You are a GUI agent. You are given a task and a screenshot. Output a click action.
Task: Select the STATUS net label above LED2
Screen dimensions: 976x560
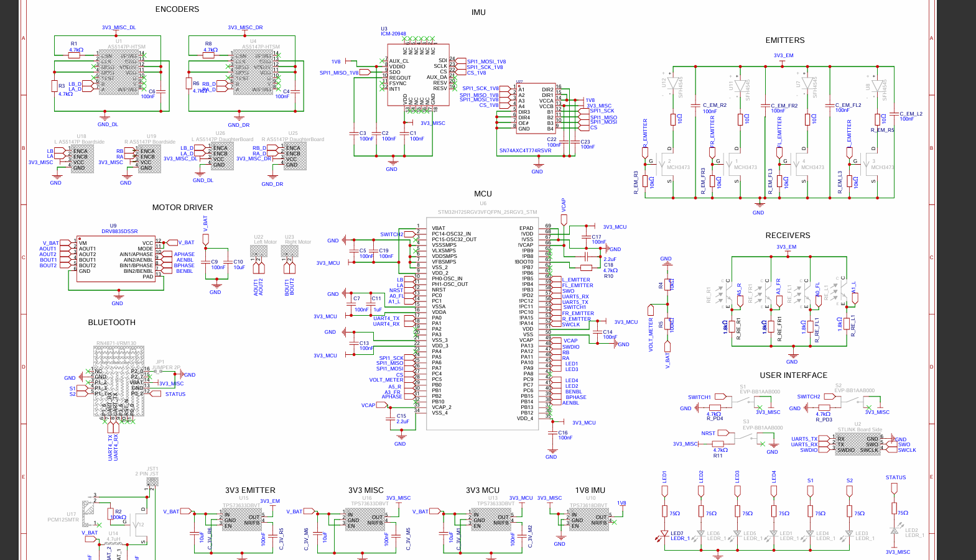coord(896,478)
